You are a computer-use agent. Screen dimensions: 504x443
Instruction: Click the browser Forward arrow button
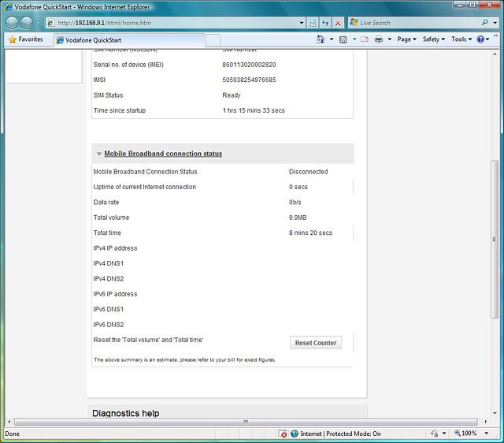[x=28, y=23]
